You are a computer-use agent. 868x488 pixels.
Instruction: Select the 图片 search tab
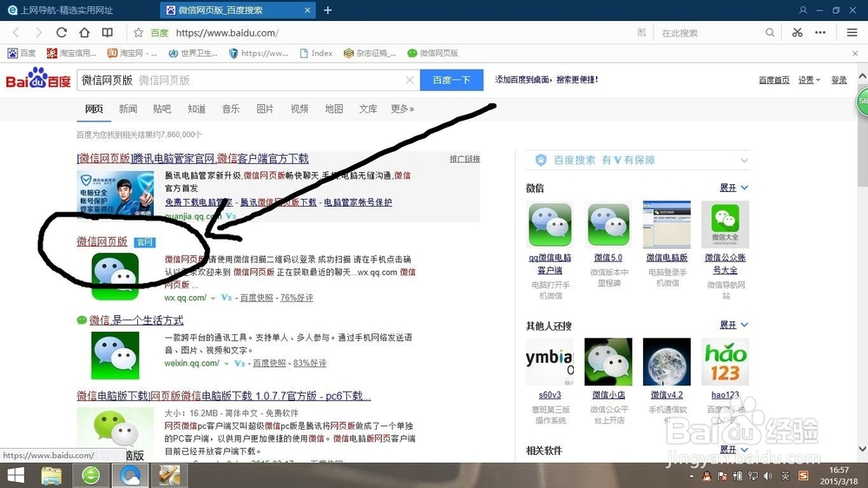pos(265,109)
